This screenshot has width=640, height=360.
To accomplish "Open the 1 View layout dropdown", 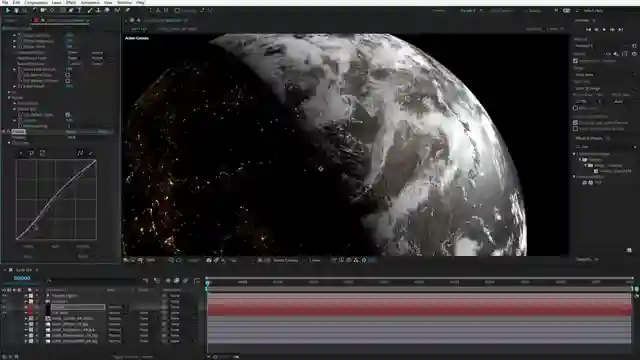I will [316, 260].
